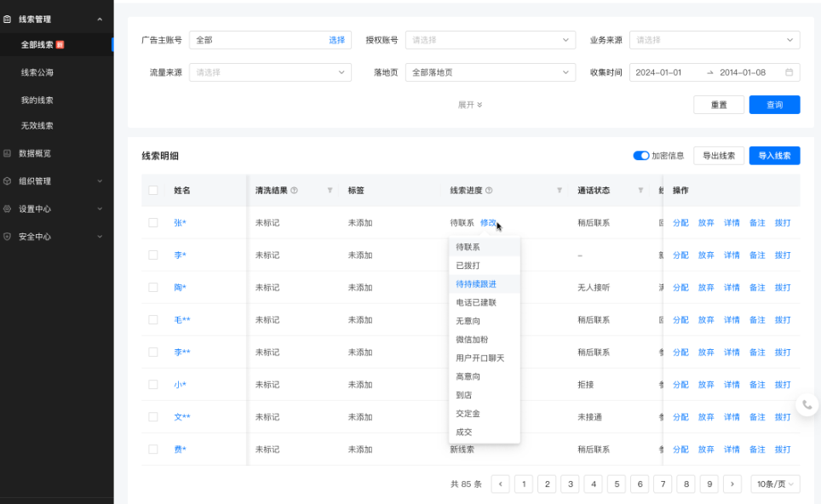Check the checkbox for row 毛**
Screen dimensions: 821x504
point(153,320)
